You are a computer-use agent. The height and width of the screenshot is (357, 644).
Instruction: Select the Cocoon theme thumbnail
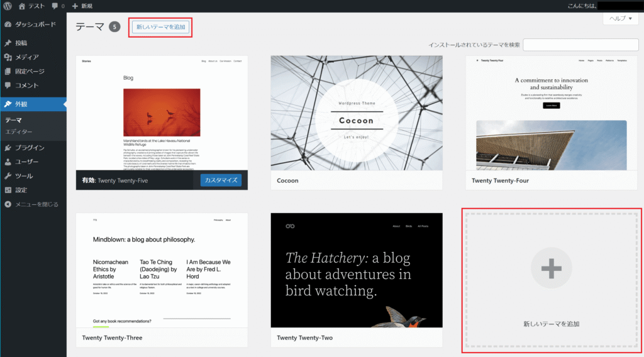tap(357, 113)
